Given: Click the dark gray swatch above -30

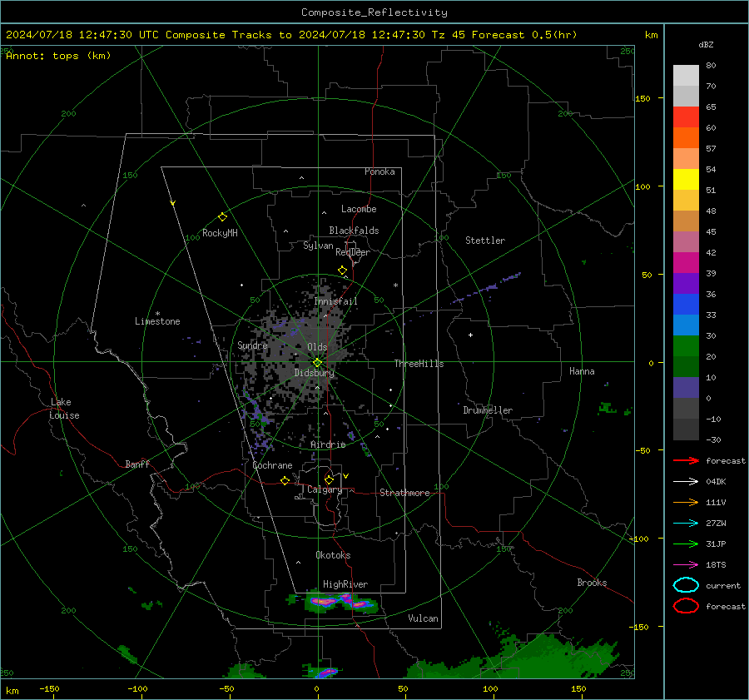Looking at the screenshot, I should tap(686, 429).
